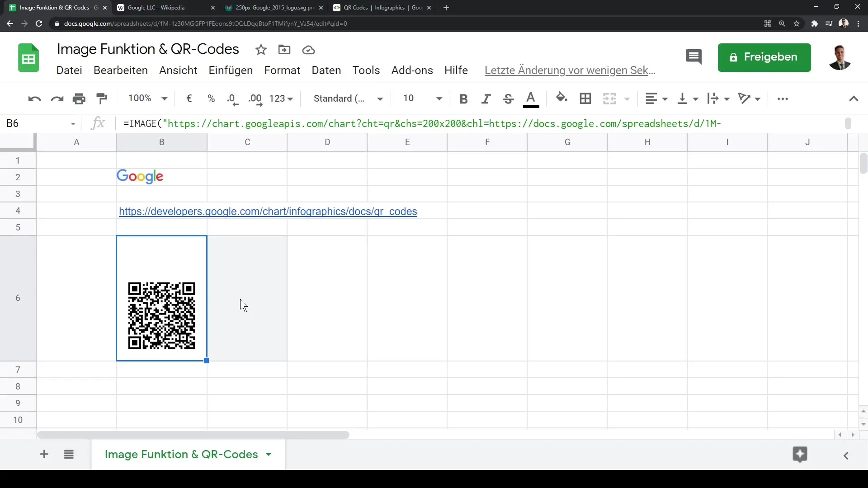868x488 pixels.
Task: Click the Google developers documentation URL
Action: pyautogui.click(x=268, y=211)
